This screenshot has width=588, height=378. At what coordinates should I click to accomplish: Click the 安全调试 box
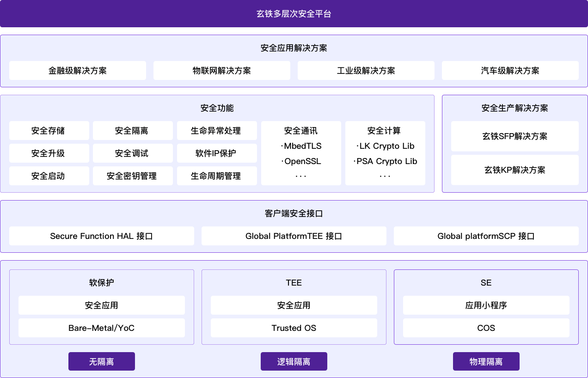(x=133, y=153)
